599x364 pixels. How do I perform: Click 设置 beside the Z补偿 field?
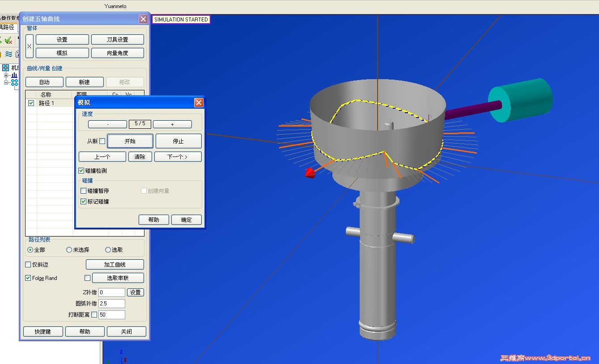136,292
